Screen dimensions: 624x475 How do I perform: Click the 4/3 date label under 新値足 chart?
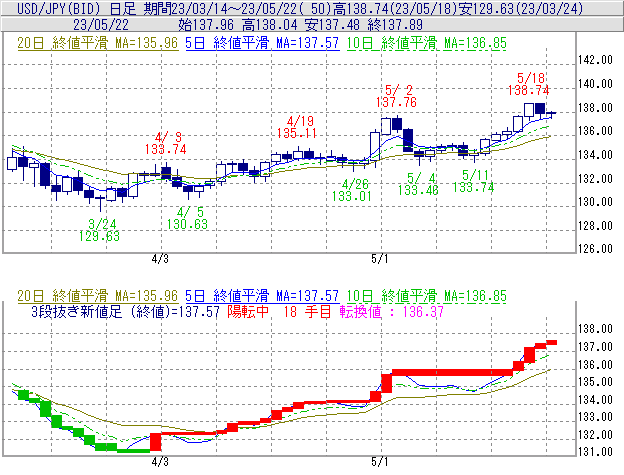(160, 462)
